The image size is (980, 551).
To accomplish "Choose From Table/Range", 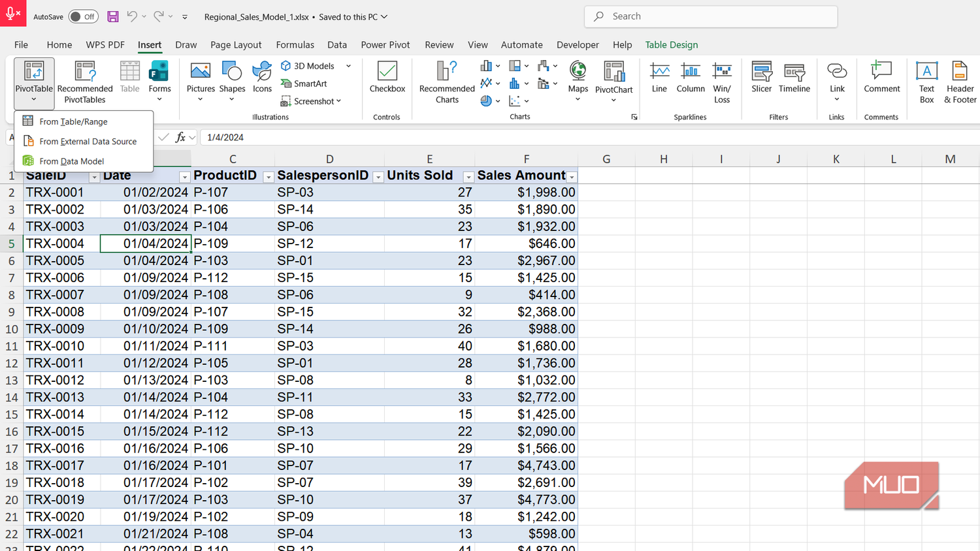I will click(84, 121).
